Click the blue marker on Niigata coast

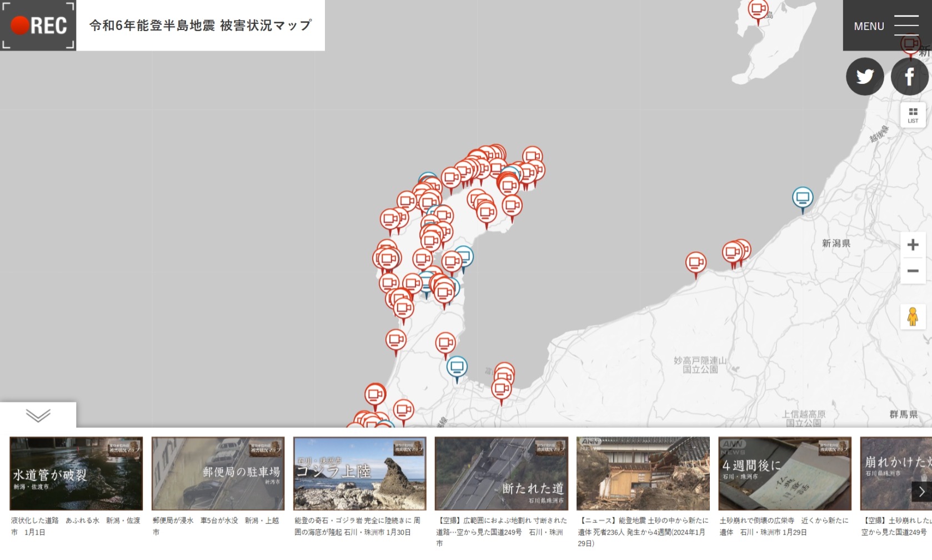(803, 198)
